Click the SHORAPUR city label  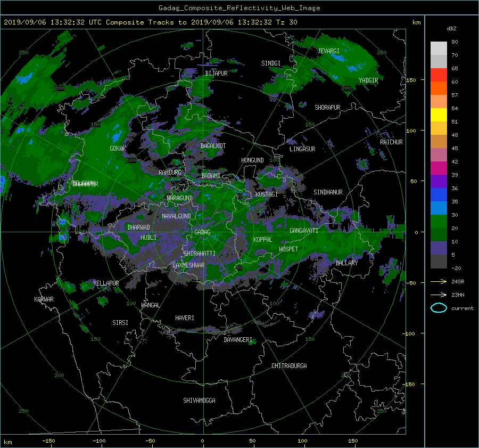[327, 108]
